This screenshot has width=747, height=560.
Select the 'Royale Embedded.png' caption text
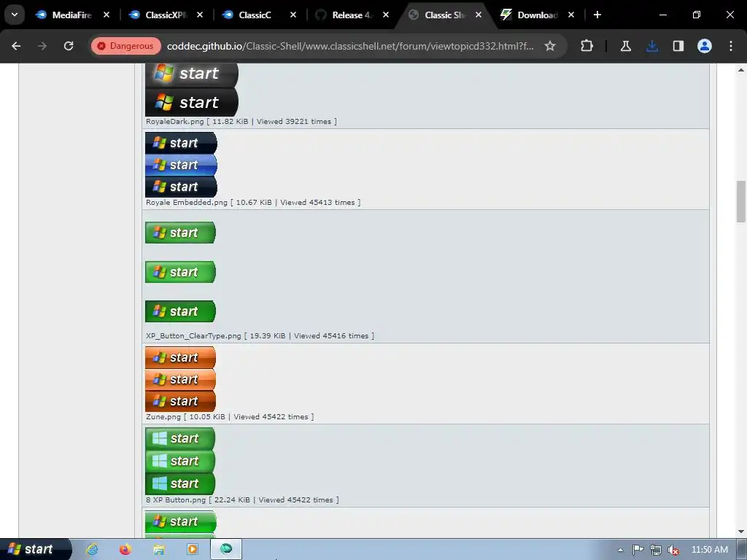point(187,203)
